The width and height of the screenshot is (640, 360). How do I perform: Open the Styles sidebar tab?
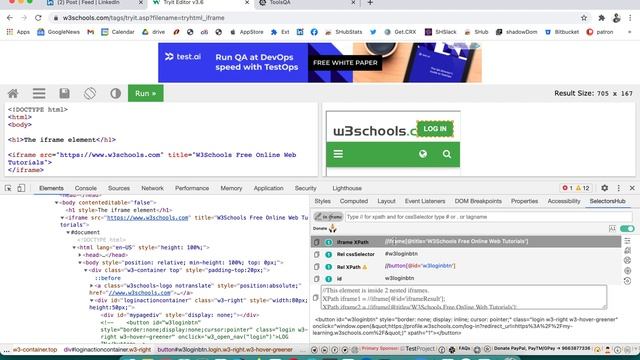(x=322, y=201)
